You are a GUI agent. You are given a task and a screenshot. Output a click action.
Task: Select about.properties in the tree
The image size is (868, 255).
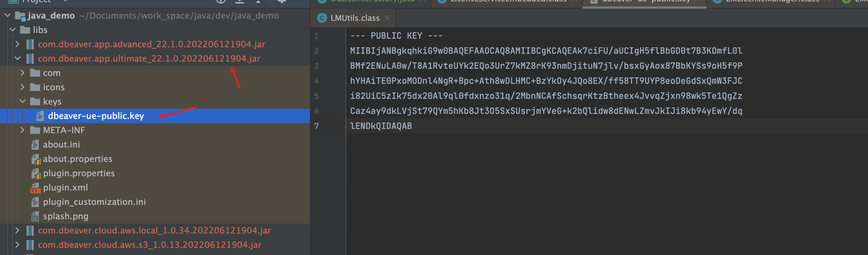point(77,159)
